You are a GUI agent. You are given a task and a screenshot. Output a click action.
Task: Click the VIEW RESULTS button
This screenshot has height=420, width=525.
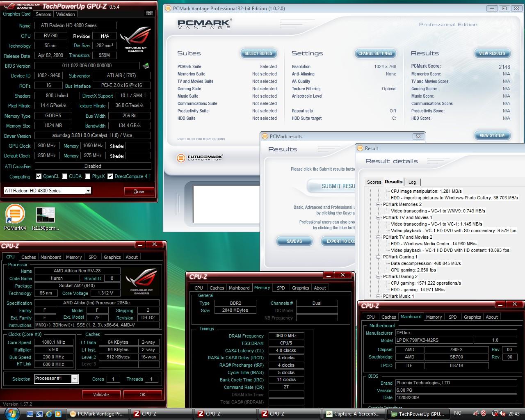pyautogui.click(x=492, y=53)
